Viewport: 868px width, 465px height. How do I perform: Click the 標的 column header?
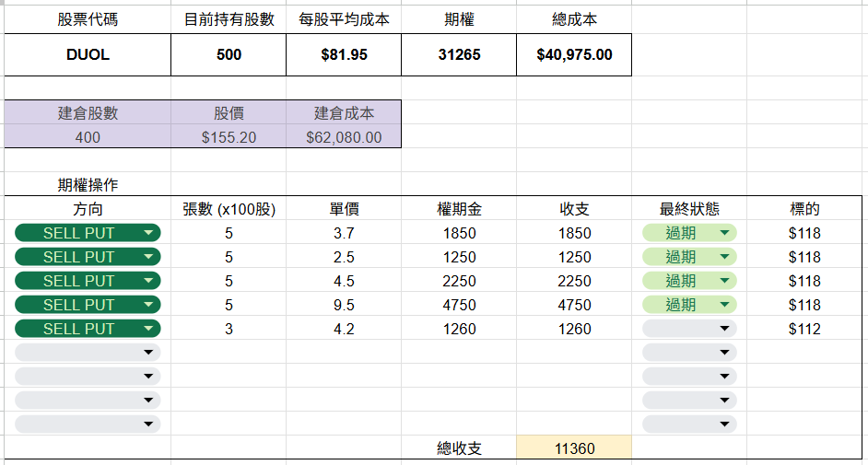click(804, 209)
